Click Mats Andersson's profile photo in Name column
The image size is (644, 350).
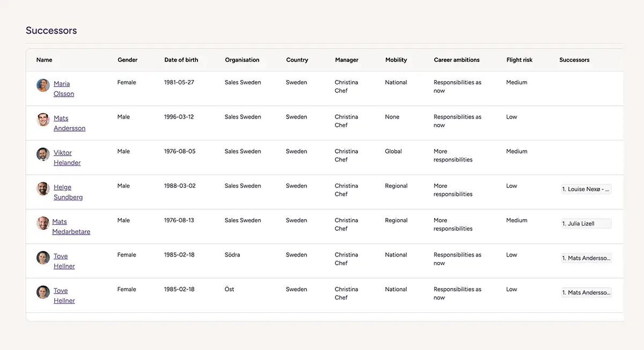point(43,120)
